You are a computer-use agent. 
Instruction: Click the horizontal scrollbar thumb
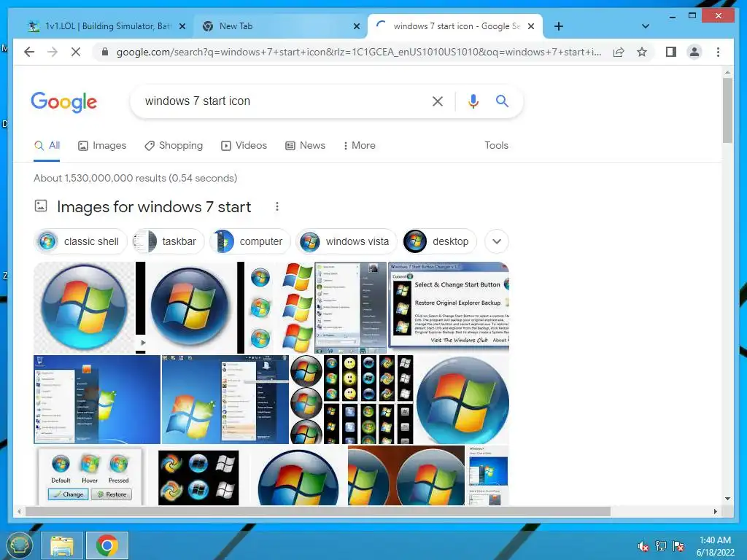click(318, 511)
